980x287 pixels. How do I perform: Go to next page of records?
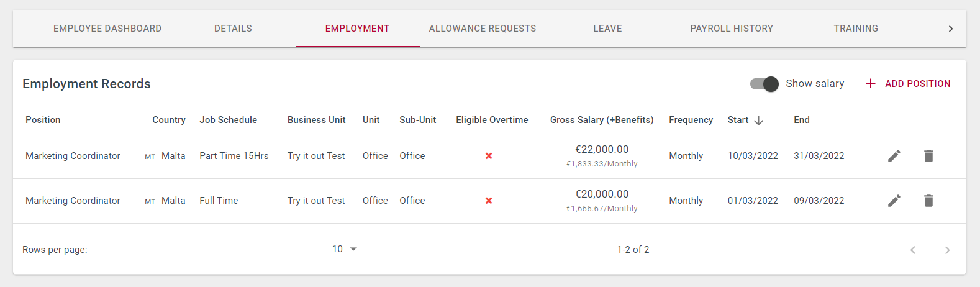click(x=947, y=250)
